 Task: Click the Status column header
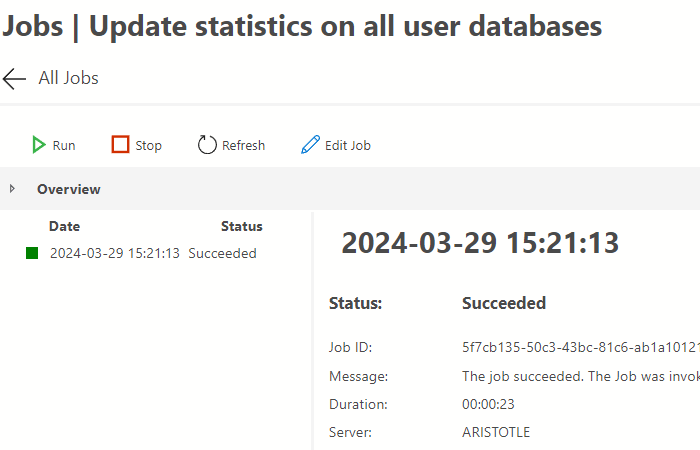242,226
